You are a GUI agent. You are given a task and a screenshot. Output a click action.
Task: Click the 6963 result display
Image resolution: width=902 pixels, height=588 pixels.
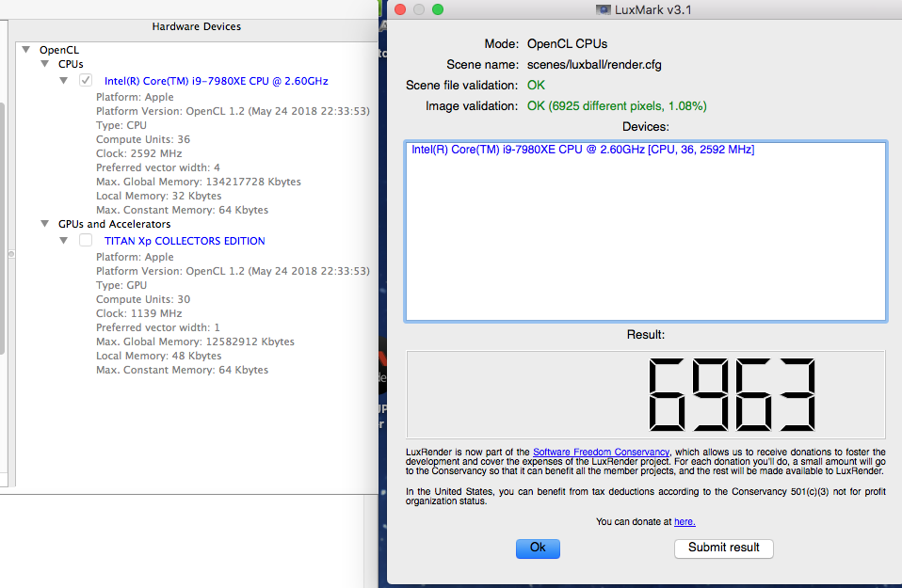(646, 394)
